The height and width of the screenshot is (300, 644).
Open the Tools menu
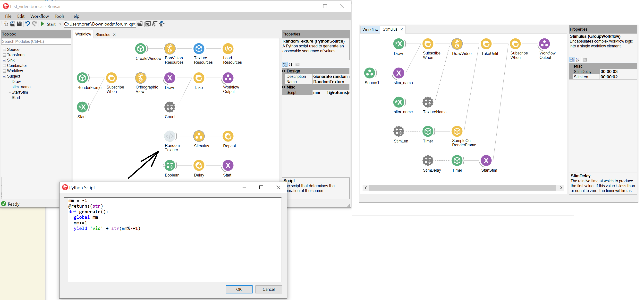(x=59, y=16)
